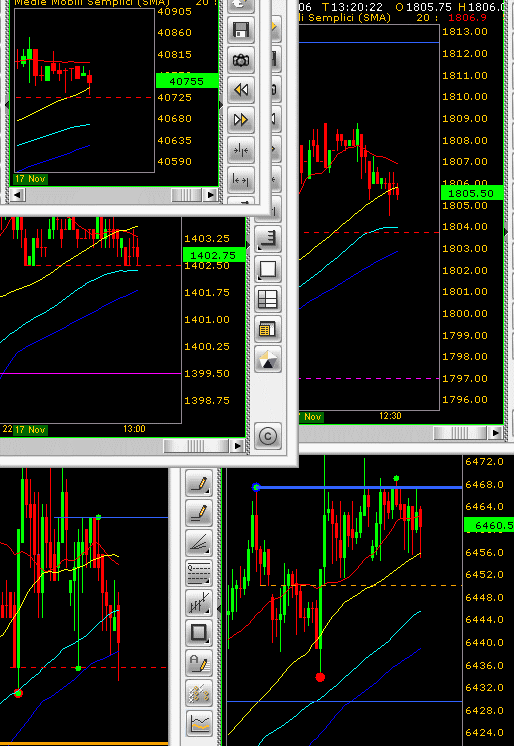Viewport: 514px width, 746px height.
Task: Open the indicators chart icon
Action: click(199, 724)
